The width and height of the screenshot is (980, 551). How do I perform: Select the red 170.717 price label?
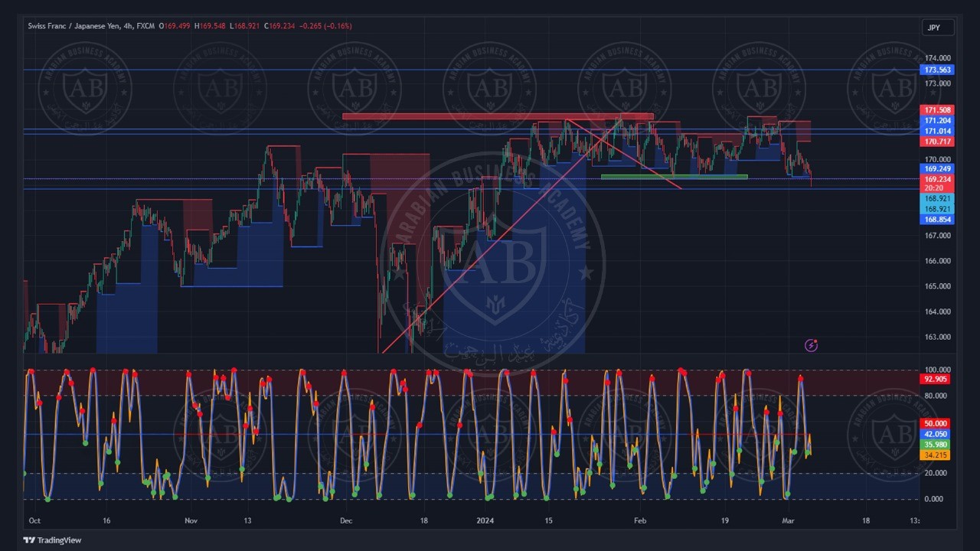938,142
